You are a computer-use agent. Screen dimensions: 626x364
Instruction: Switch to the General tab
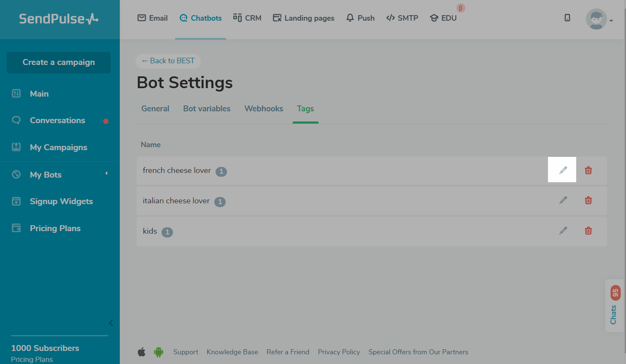pos(155,108)
